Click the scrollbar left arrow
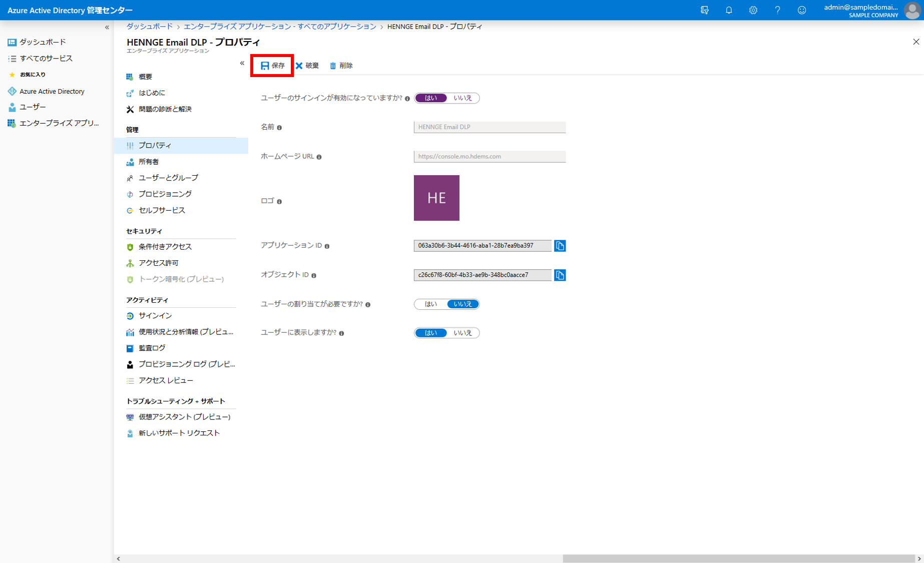 [x=118, y=558]
